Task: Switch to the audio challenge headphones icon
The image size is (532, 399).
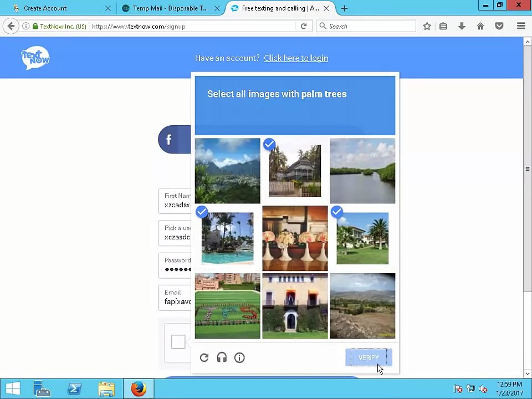Action: pyautogui.click(x=222, y=357)
